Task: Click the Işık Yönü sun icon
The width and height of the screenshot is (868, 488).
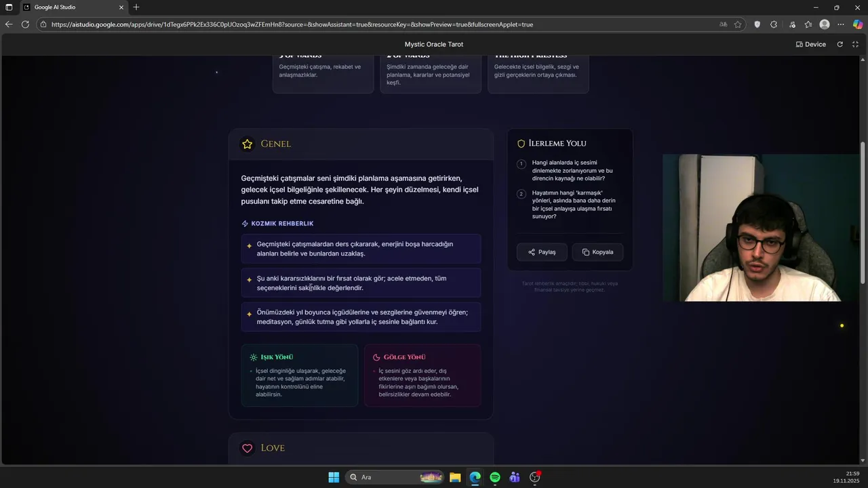Action: click(x=254, y=357)
